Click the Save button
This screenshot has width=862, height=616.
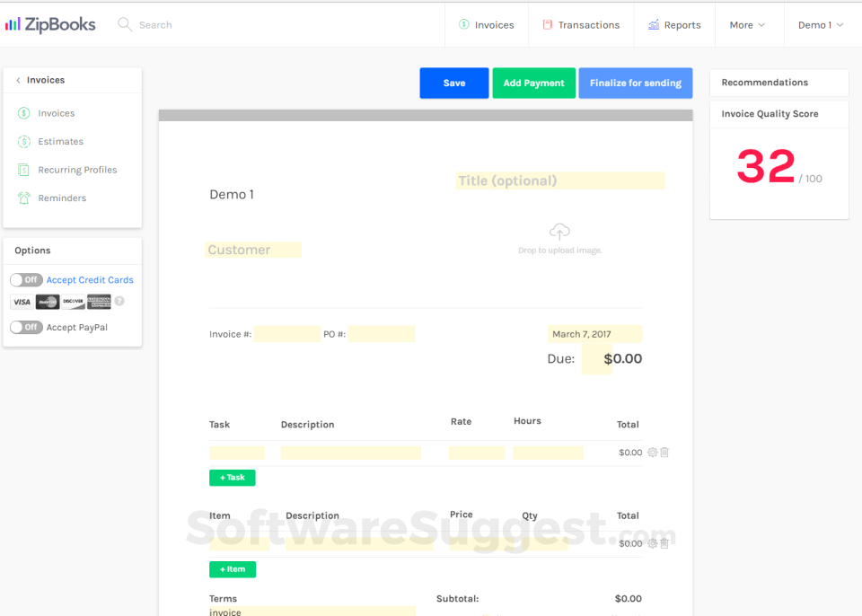(x=454, y=83)
